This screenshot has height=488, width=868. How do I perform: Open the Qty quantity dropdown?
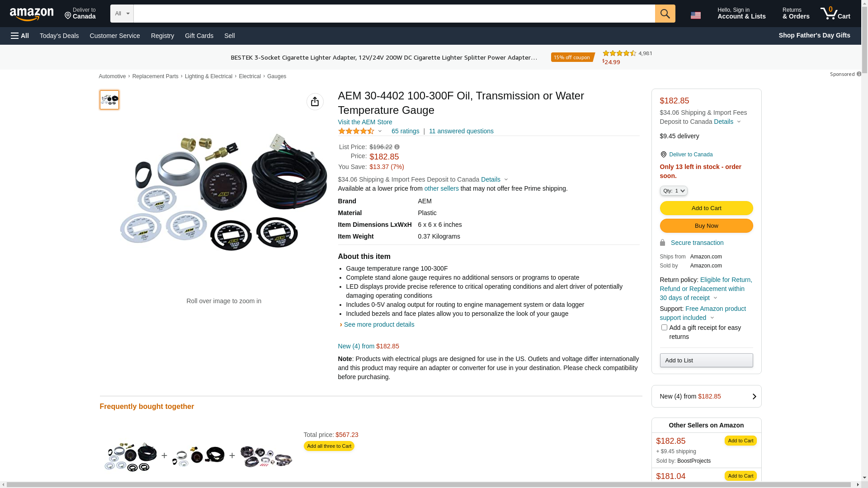[674, 191]
